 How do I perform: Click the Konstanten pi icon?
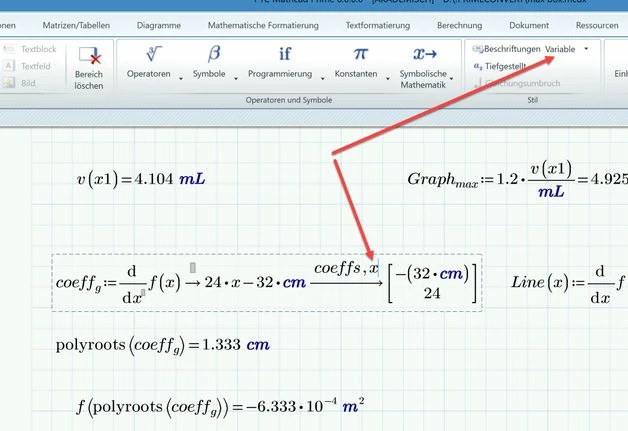tap(360, 54)
